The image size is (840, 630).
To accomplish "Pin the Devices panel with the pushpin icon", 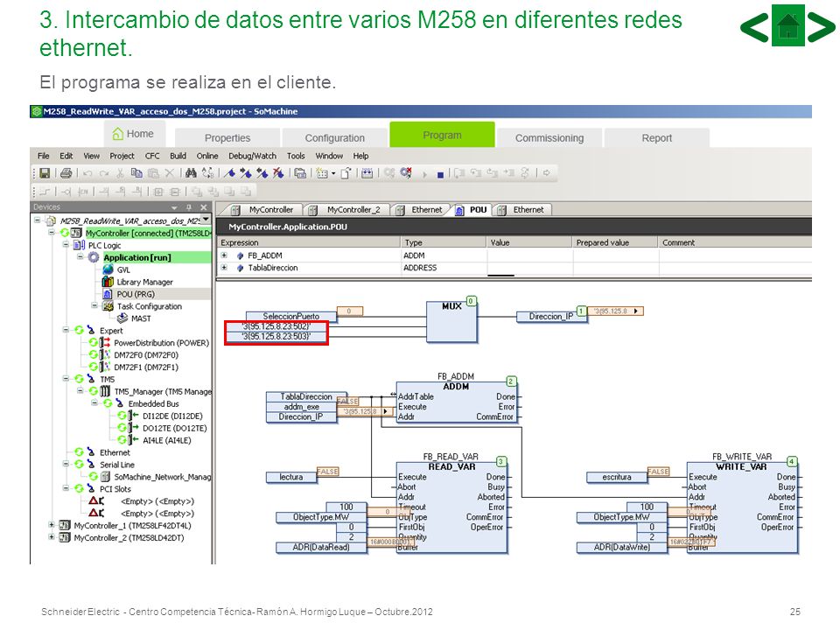I will point(189,207).
